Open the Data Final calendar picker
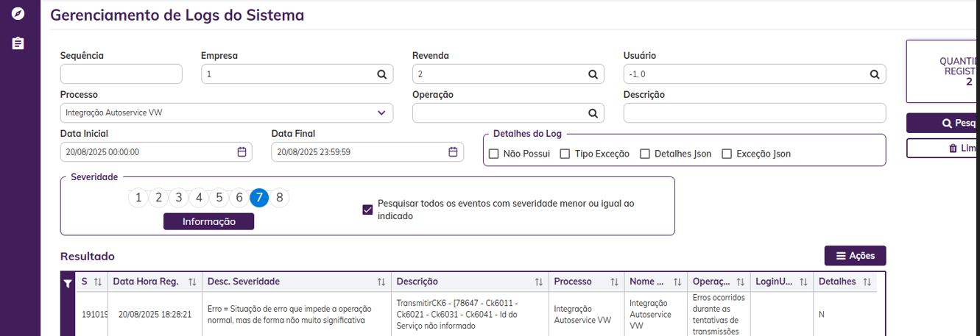 [x=453, y=152]
